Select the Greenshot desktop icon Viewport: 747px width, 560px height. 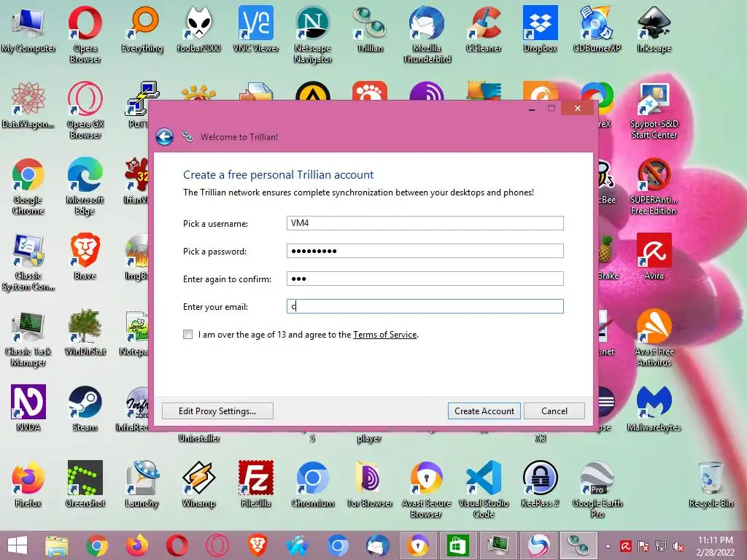click(x=85, y=484)
